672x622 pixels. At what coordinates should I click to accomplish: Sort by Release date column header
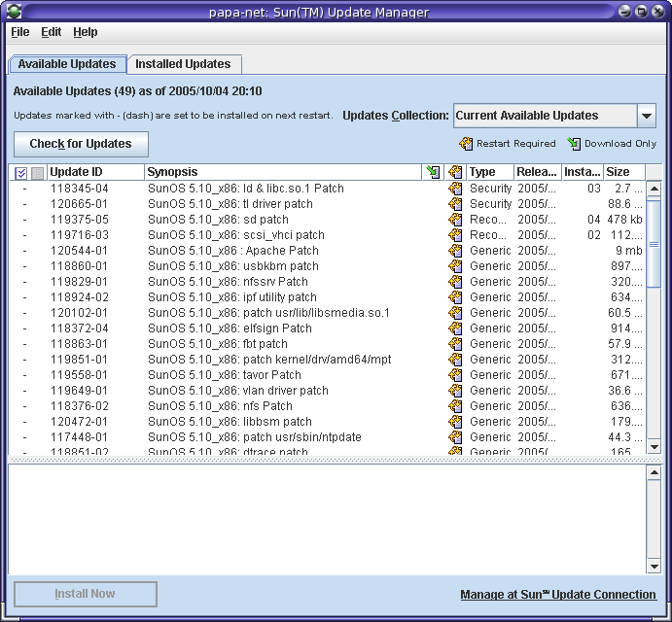(538, 172)
